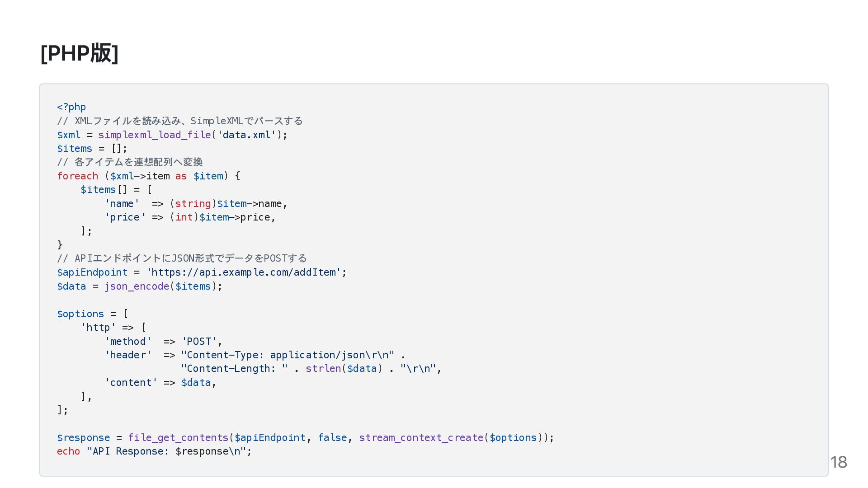The height and width of the screenshot is (488, 868).
Task: Click the https://api.example.com/addItem URL string
Action: [x=244, y=272]
